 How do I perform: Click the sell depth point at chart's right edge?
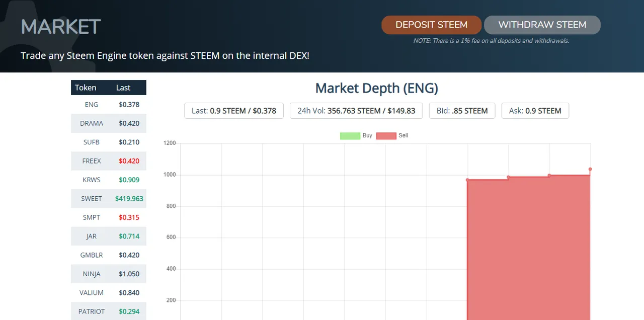tap(590, 169)
